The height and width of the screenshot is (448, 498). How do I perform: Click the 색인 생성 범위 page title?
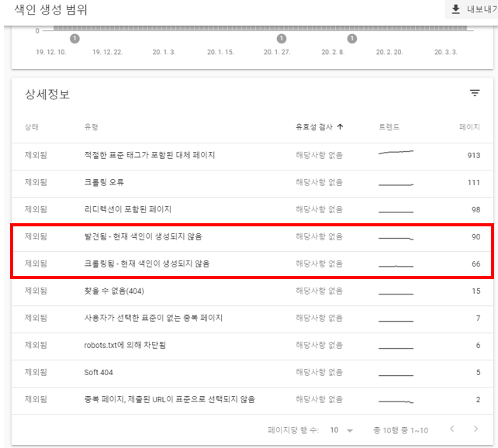click(x=51, y=9)
